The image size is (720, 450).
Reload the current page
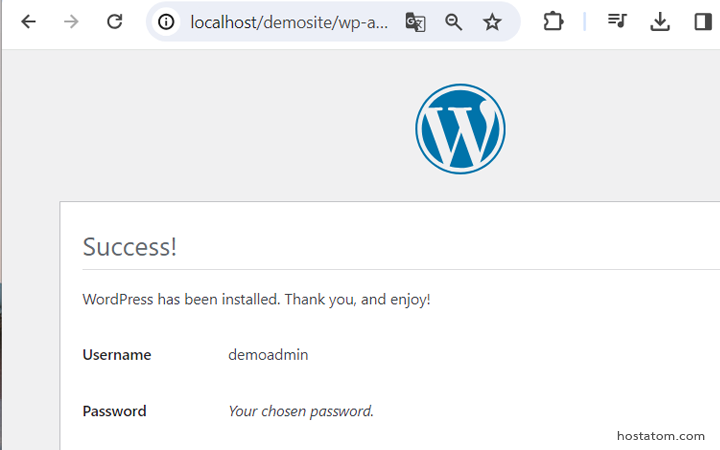115,22
